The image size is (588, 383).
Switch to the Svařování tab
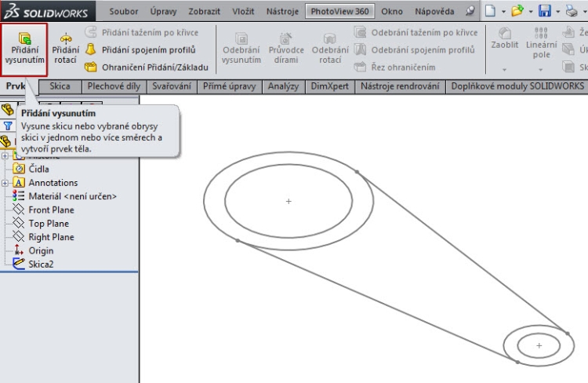click(x=172, y=86)
